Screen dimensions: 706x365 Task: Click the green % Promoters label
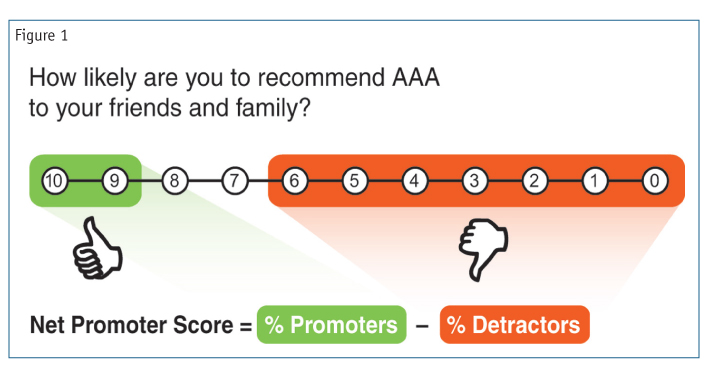[x=331, y=324]
